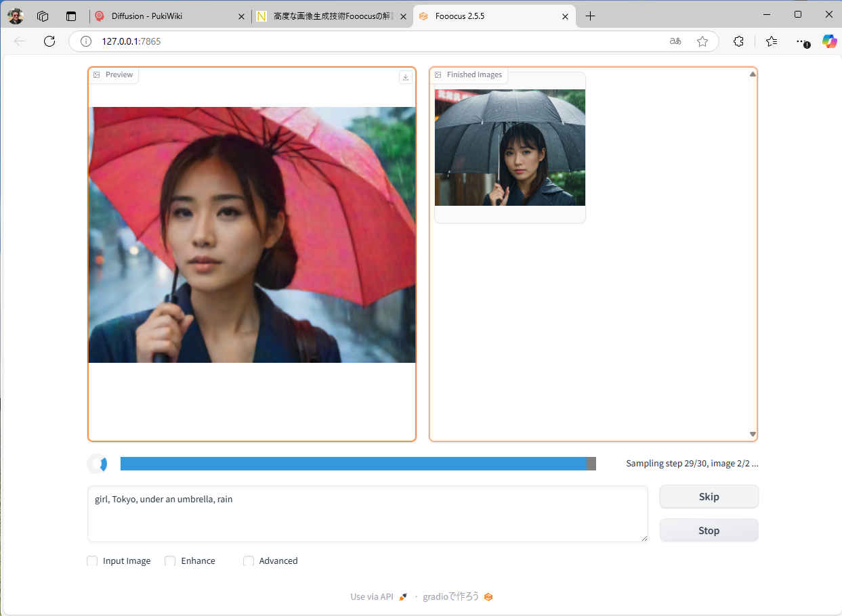Viewport: 842px width, 616px height.
Task: Click the sampling progress bar
Action: tap(358, 464)
